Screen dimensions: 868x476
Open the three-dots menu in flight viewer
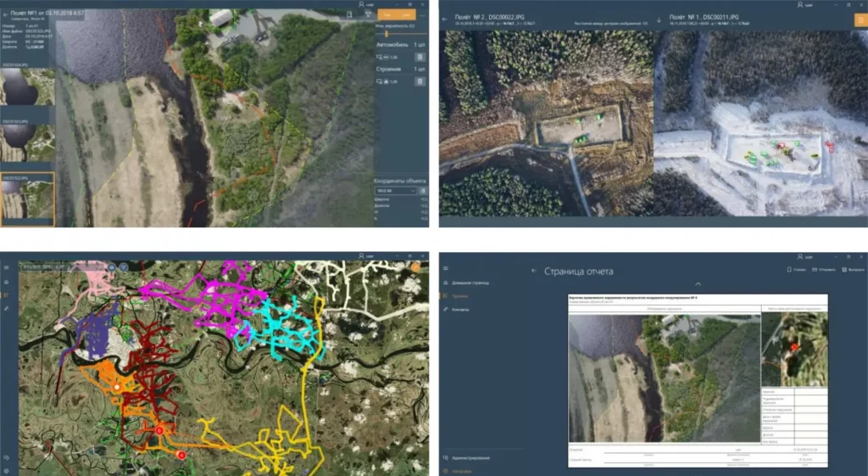pyautogui.click(x=422, y=15)
